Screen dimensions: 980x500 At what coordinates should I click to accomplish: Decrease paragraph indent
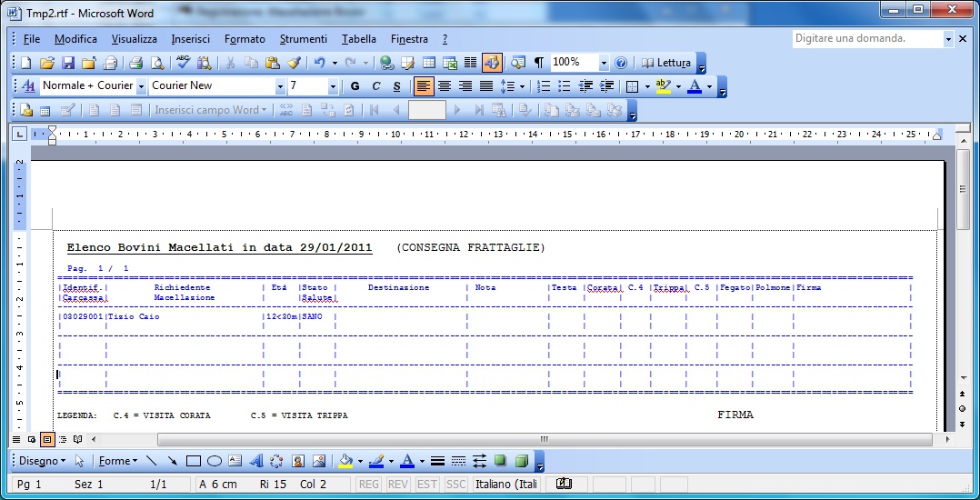point(585,85)
